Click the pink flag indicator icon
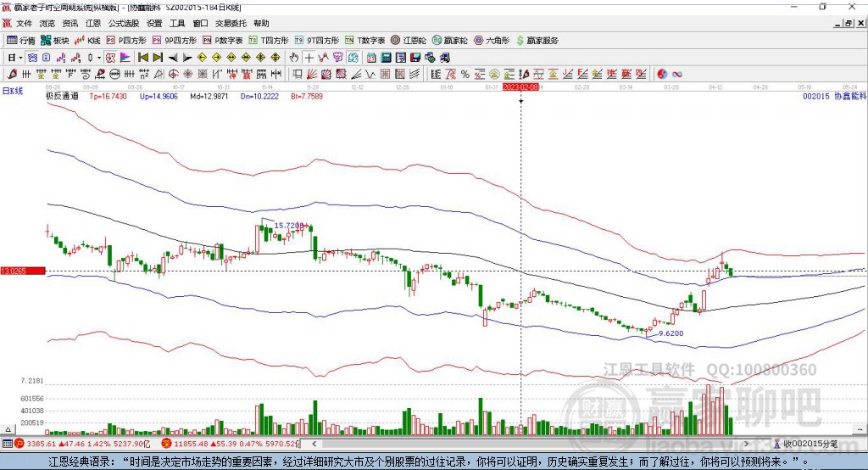The width and height of the screenshot is (868, 470). (125, 58)
